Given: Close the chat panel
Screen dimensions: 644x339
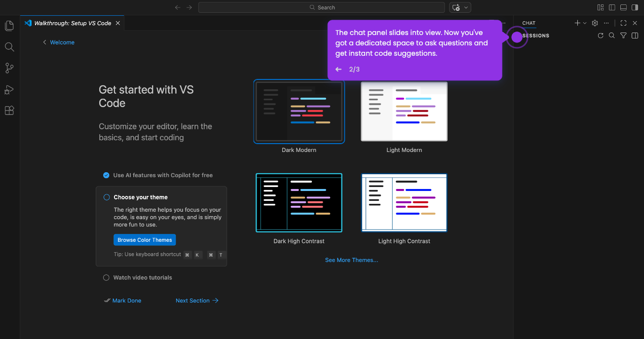Looking at the screenshot, I should point(635,23).
